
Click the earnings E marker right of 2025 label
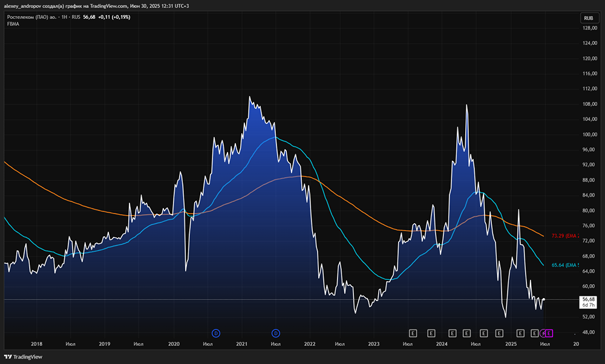pyautogui.click(x=520, y=333)
